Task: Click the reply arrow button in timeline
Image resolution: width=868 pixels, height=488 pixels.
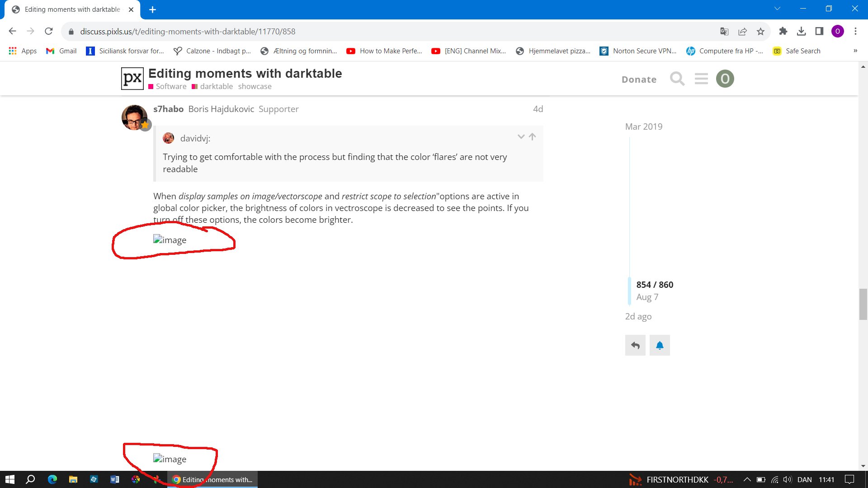Action: (635, 346)
